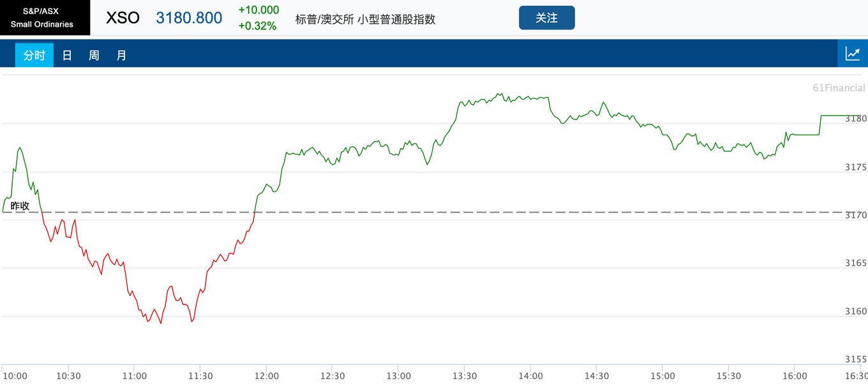Click the +0.32% percentage change
Viewport: 868px width, 390px height.
coord(257,26)
